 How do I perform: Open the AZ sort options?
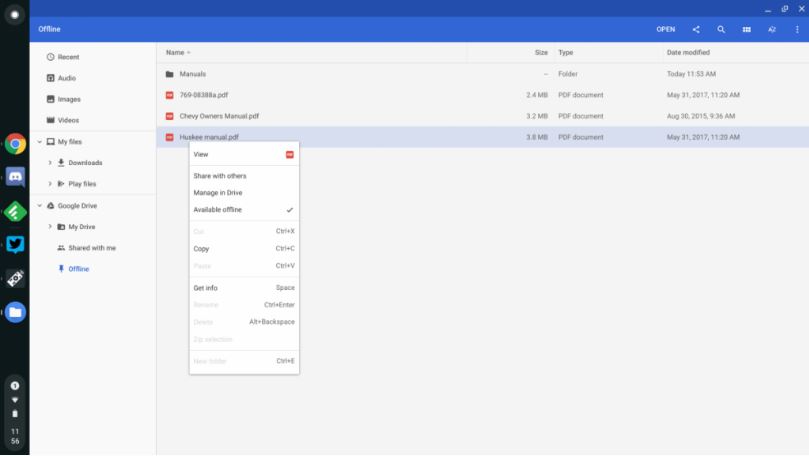[x=772, y=29]
